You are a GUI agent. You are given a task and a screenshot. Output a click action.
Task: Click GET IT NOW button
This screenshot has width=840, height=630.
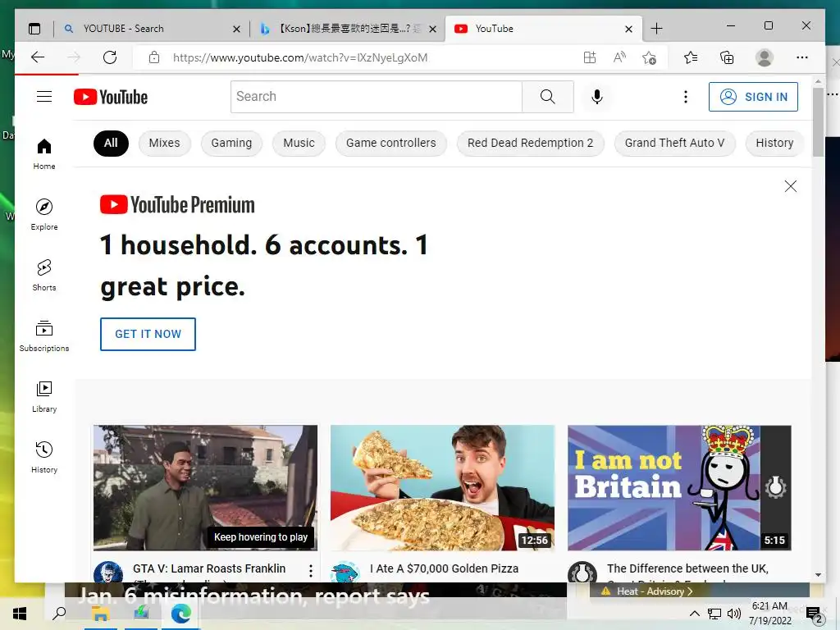tap(148, 334)
